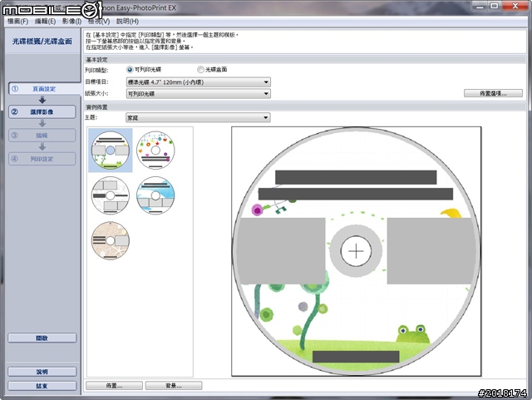This screenshot has width=532, height=400.
Task: Open the 說明(H) menu
Action: point(127,22)
